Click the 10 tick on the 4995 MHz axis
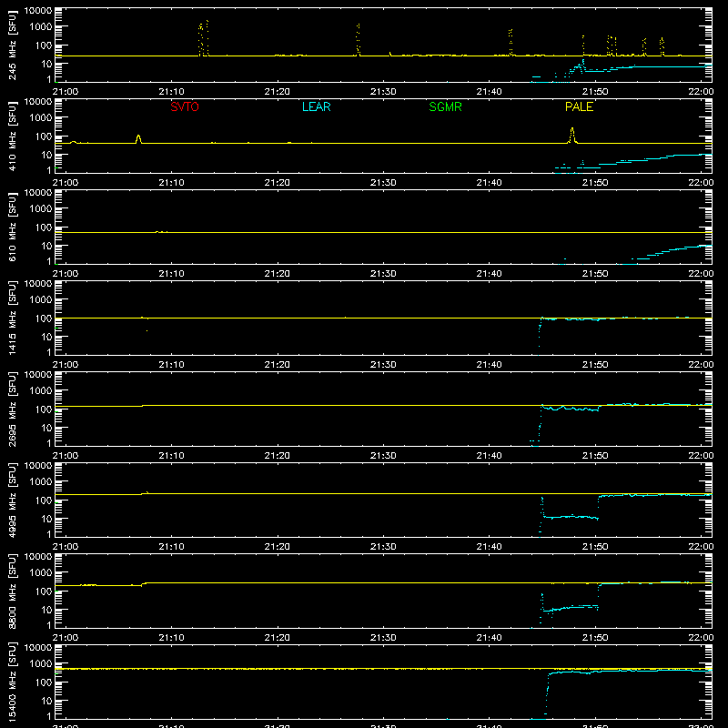728x728 pixels. [x=46, y=519]
